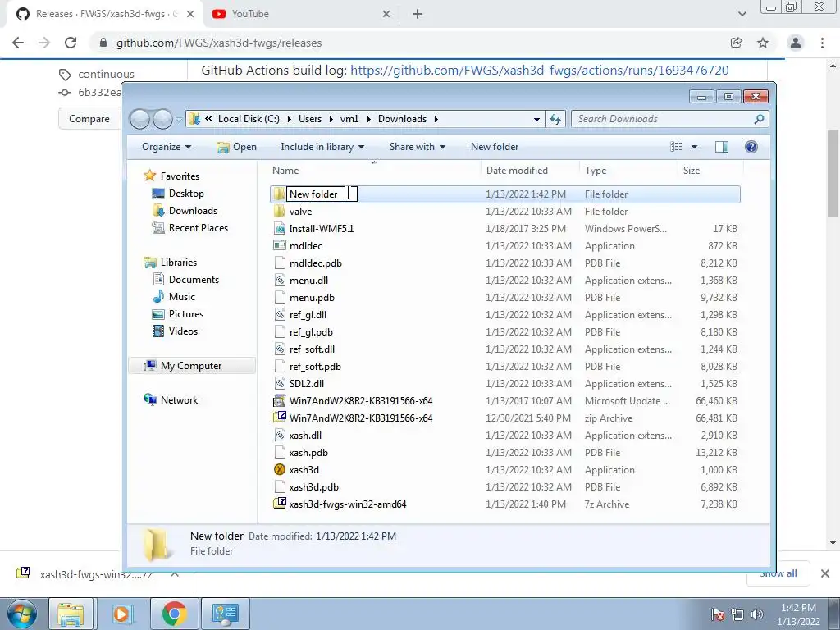This screenshot has width=840, height=630.
Task: Click the Windows Start orb
Action: (21, 614)
